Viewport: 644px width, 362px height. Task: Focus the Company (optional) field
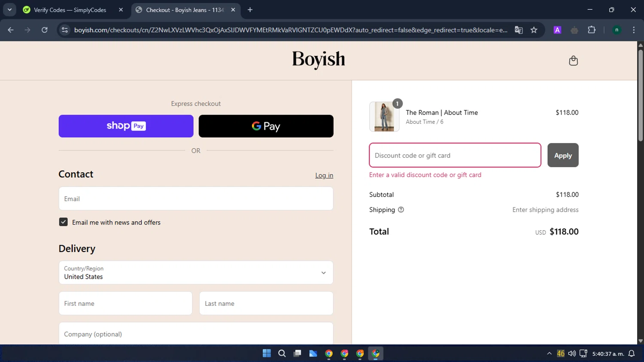pyautogui.click(x=196, y=334)
